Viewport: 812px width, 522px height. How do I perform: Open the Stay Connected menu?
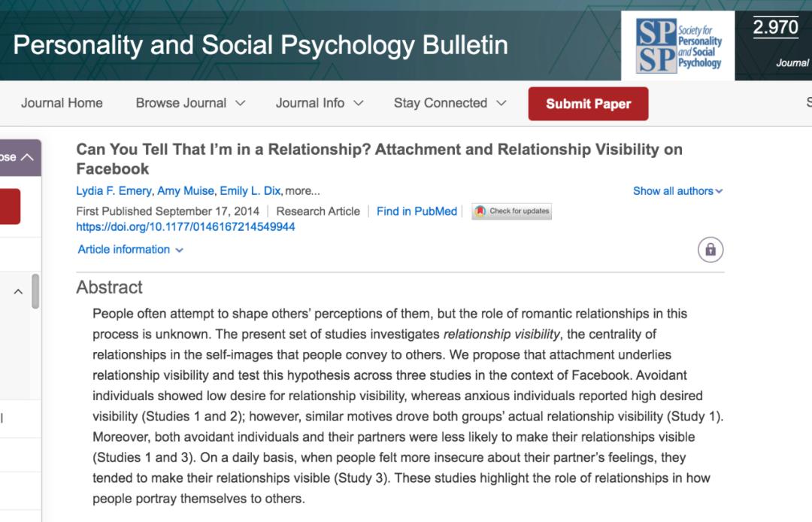point(450,103)
